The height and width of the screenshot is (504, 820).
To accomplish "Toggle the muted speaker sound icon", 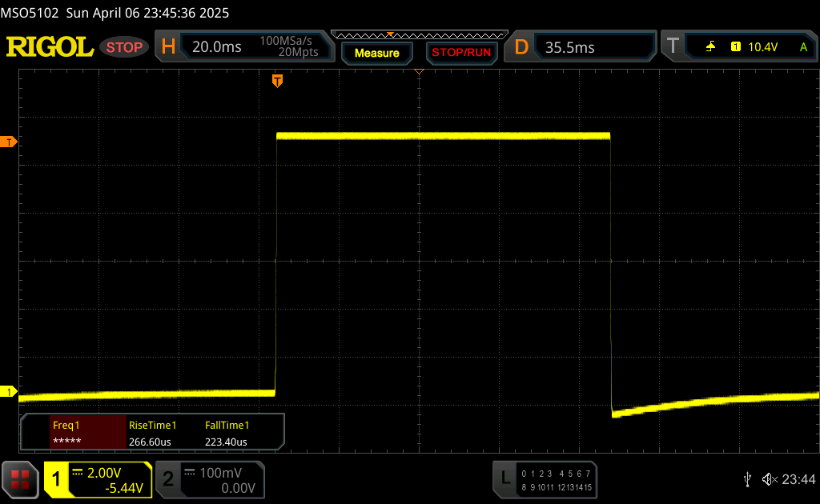I will pyautogui.click(x=769, y=478).
